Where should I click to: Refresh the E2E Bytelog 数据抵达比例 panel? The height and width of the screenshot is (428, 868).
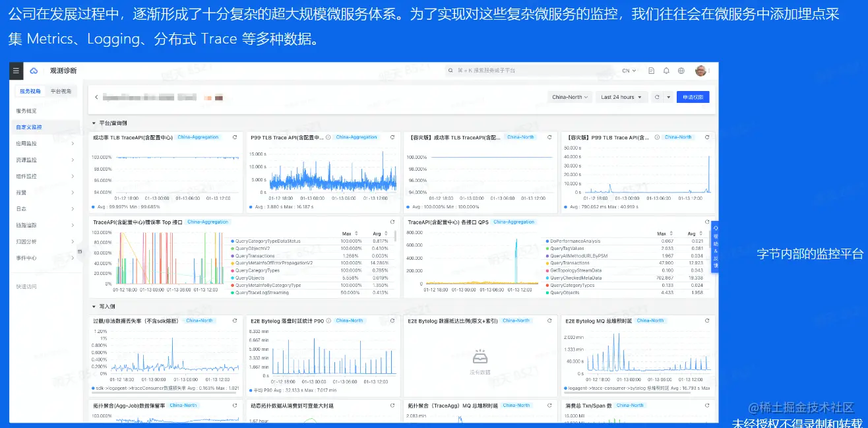pyautogui.click(x=550, y=321)
